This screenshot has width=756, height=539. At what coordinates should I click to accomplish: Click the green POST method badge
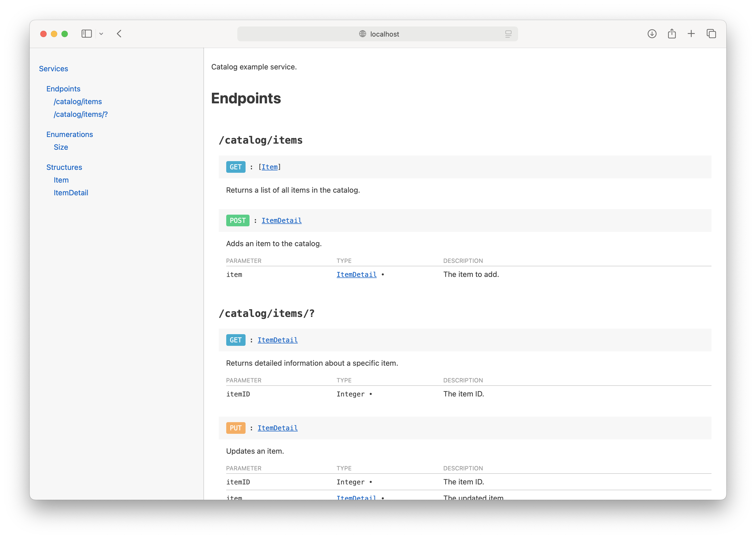pyautogui.click(x=238, y=220)
